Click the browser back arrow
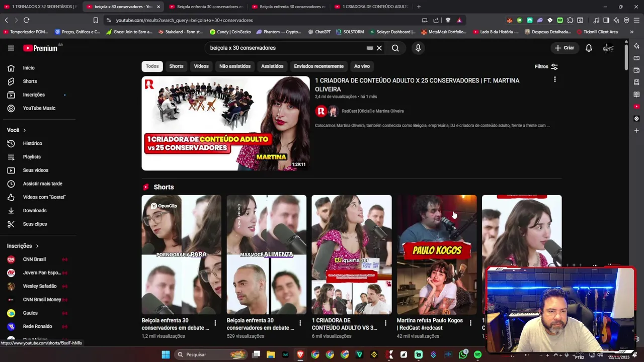Viewport: 644px width, 362px height. coord(6,20)
